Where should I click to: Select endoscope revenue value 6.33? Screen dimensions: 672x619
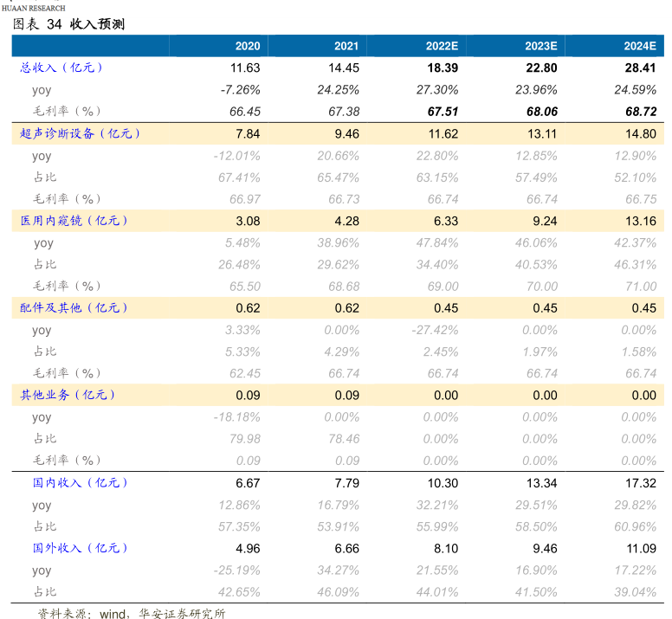[446, 221]
